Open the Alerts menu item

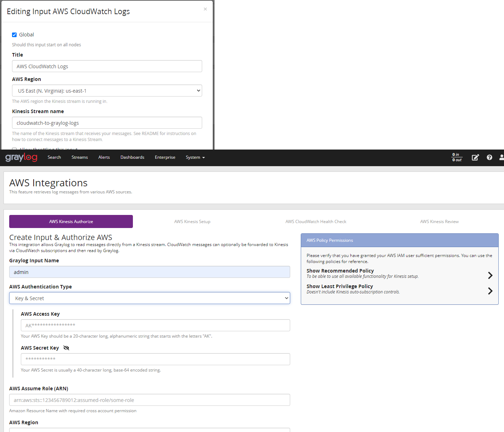click(x=104, y=157)
